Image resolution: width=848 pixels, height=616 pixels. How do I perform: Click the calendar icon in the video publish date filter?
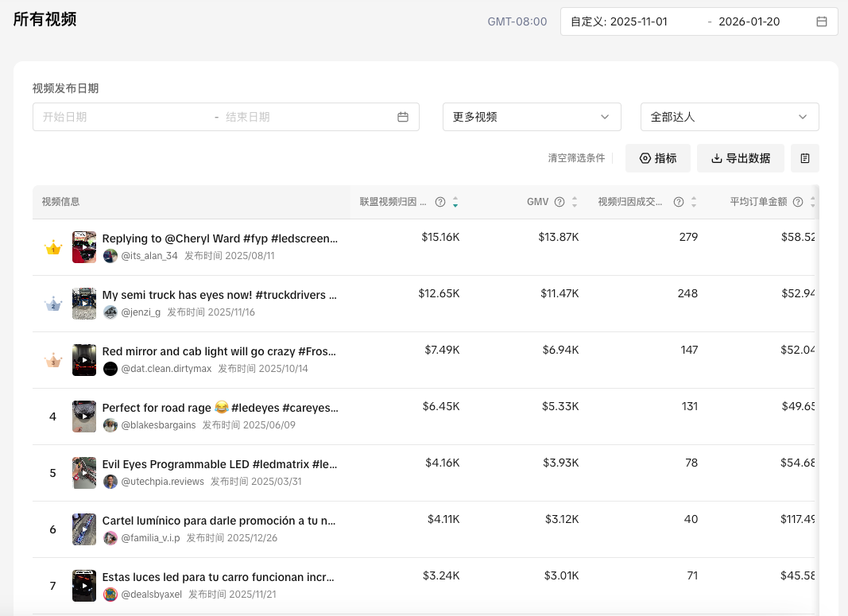coord(403,117)
